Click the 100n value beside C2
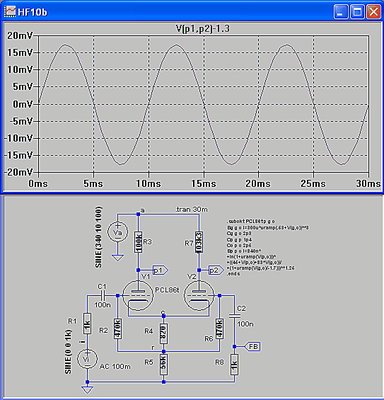This screenshot has height=400, width=384. pyautogui.click(x=245, y=324)
